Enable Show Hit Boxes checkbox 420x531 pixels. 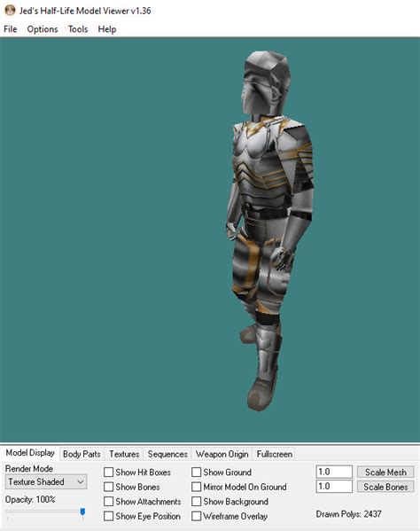[108, 472]
